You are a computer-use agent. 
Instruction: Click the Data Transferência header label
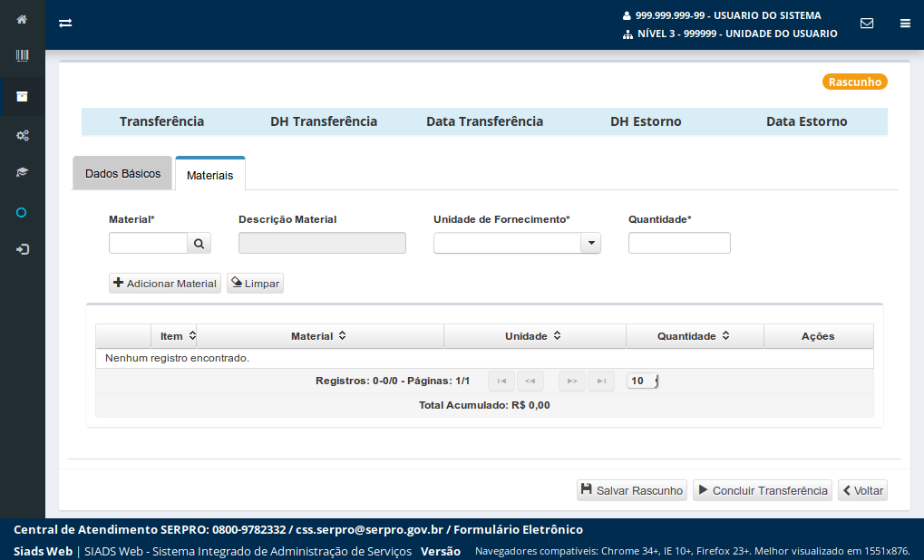click(485, 121)
